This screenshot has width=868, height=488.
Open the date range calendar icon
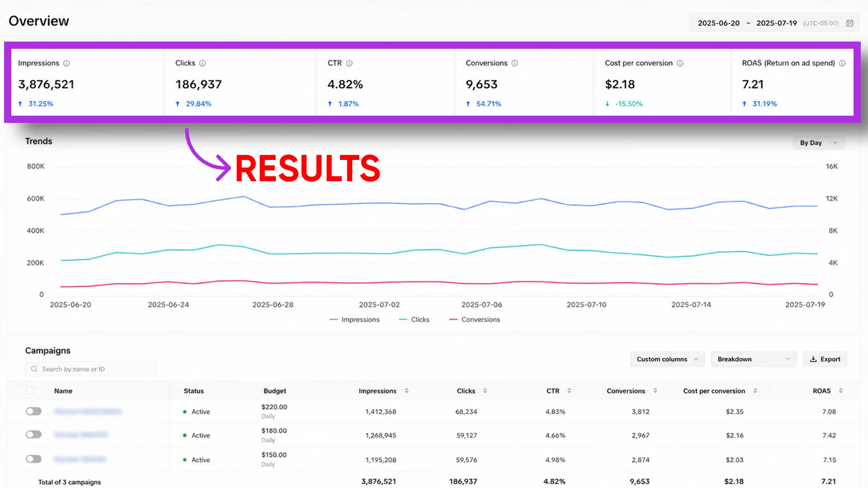point(849,23)
